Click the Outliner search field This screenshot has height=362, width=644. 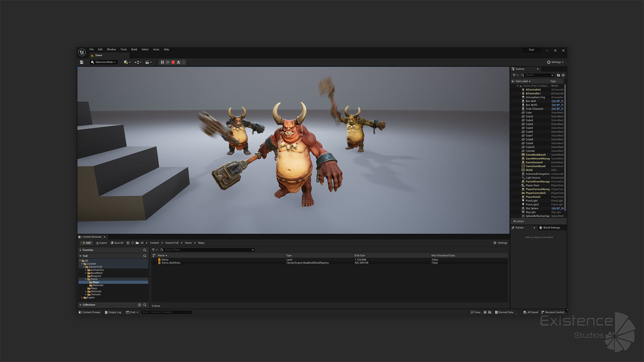click(x=538, y=75)
